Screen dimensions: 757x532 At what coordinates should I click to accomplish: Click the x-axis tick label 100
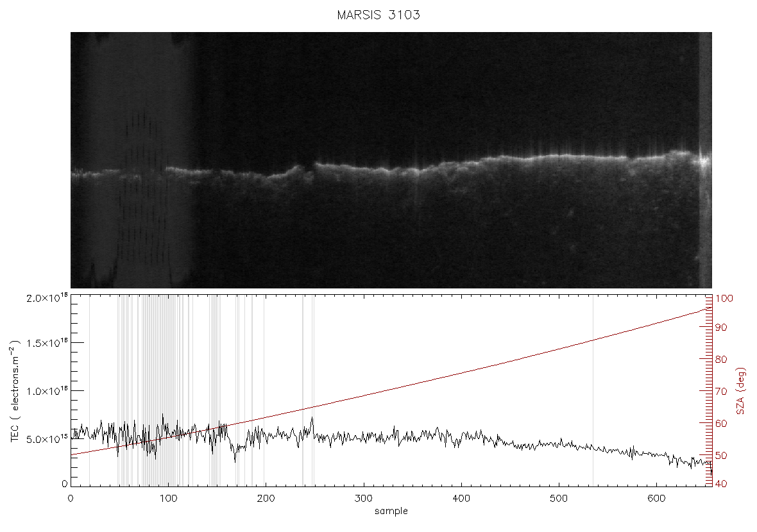click(168, 499)
